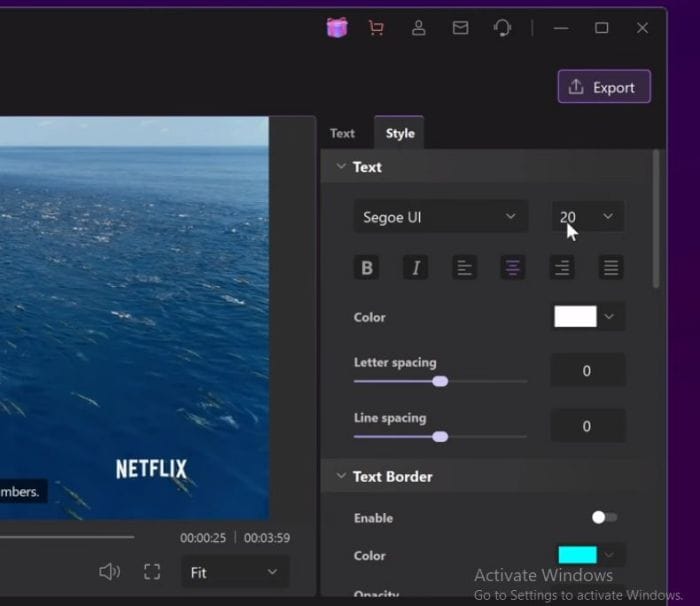Toggle italic text formatting
The width and height of the screenshot is (700, 606).
416,267
